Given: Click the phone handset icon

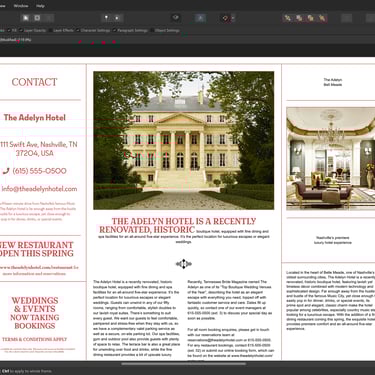Looking at the screenshot, I should click(x=6, y=171).
